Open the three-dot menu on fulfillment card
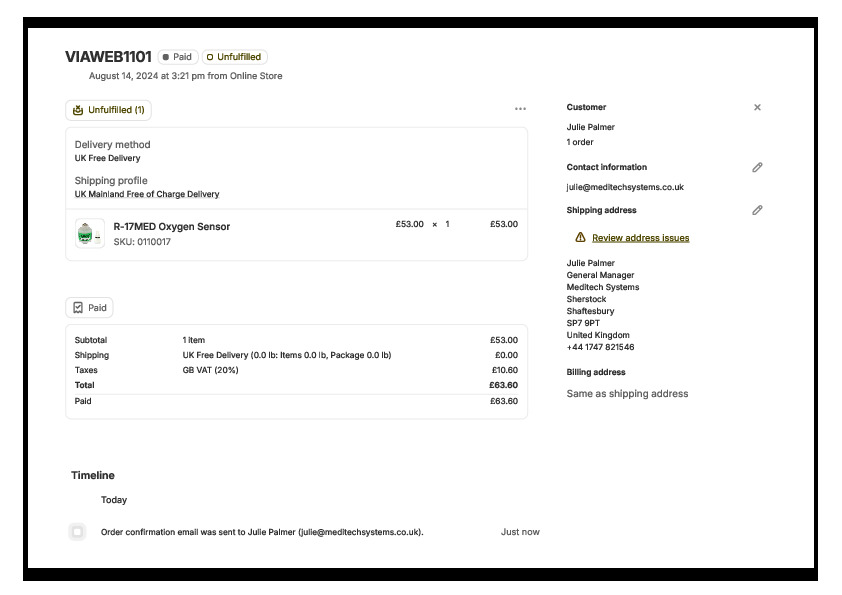Image resolution: width=842 pixels, height=595 pixels. point(520,109)
